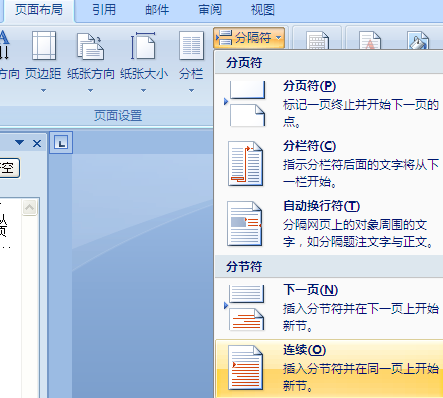
Task: Toggle the 分隔符 breaks dropdown button
Action: 249,38
